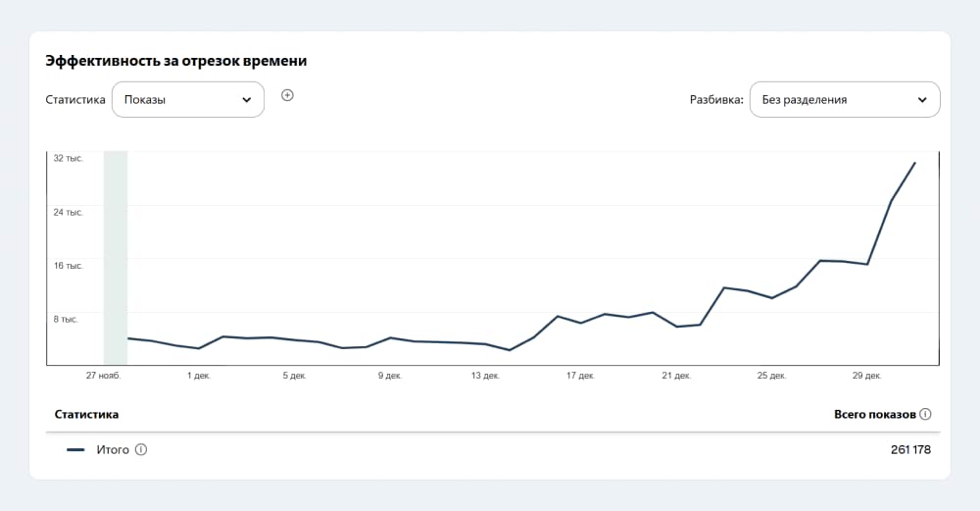The image size is (980, 511).
Task: Click the 1 дек. date axis label
Action: (199, 376)
